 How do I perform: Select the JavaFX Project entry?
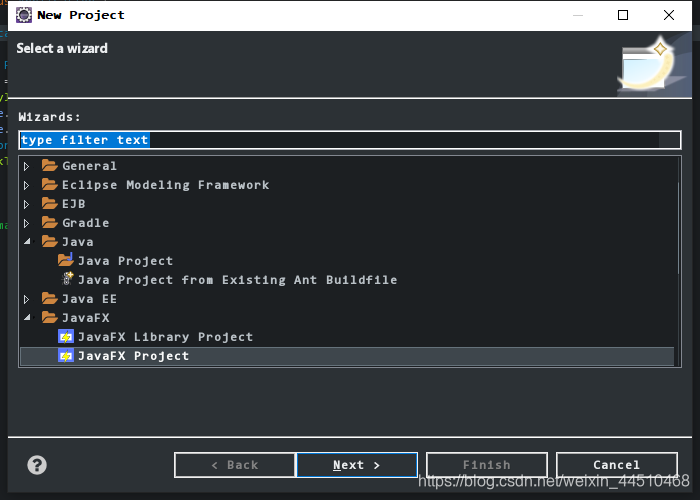(x=133, y=356)
